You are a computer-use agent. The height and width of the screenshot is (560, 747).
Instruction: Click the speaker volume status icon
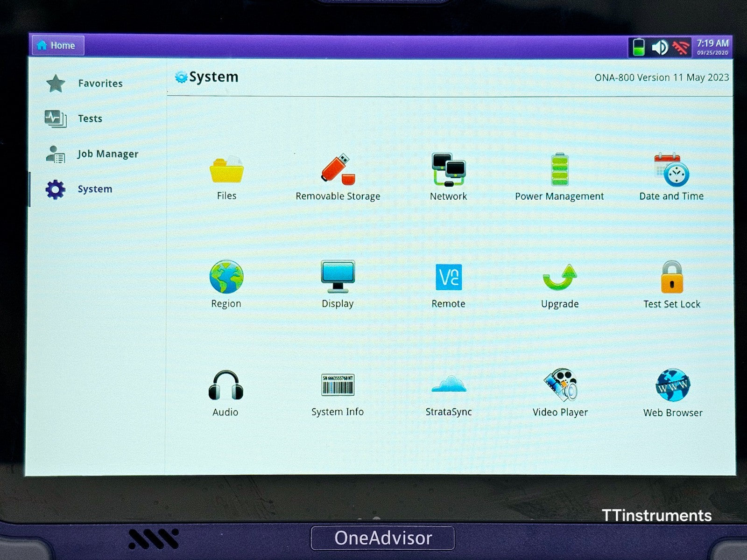click(x=660, y=48)
